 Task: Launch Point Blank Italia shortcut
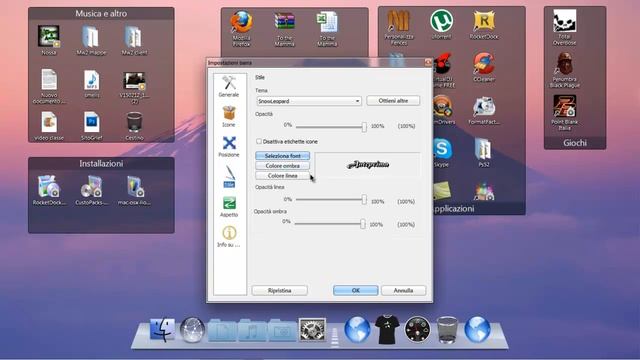click(564, 113)
